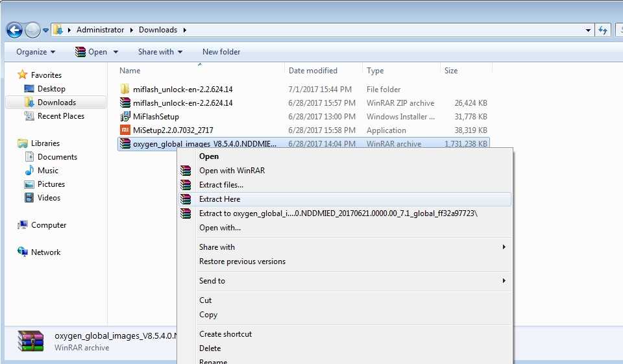The image size is (623, 364).
Task: Expand the breadcrumb arrow after Downloads
Action: [185, 30]
